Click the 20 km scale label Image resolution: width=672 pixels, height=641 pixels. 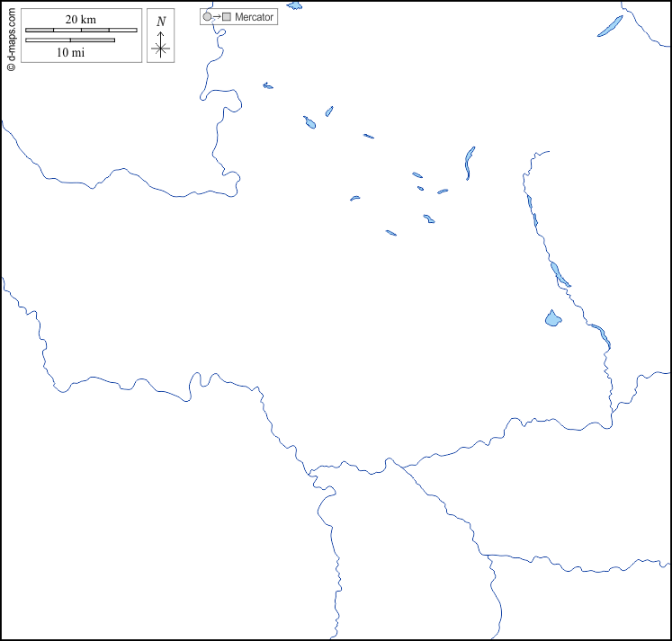pos(80,20)
